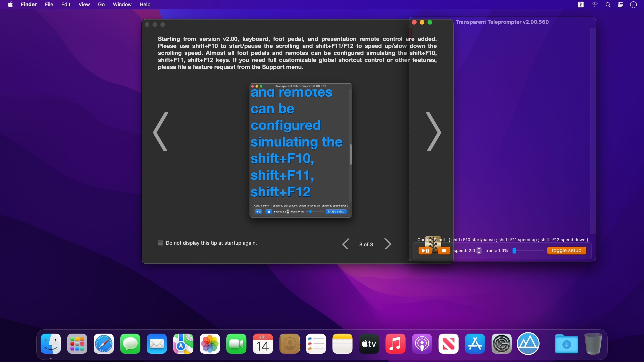This screenshot has width=644, height=362.
Task: Adjust the speed stepper arrows
Action: click(x=479, y=251)
